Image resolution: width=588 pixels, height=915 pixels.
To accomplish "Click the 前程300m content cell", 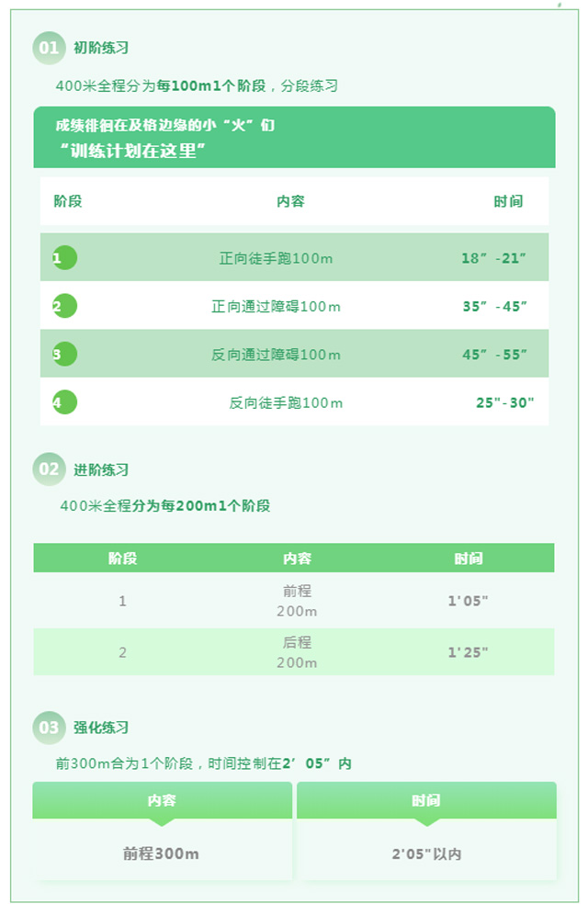I will (x=163, y=853).
